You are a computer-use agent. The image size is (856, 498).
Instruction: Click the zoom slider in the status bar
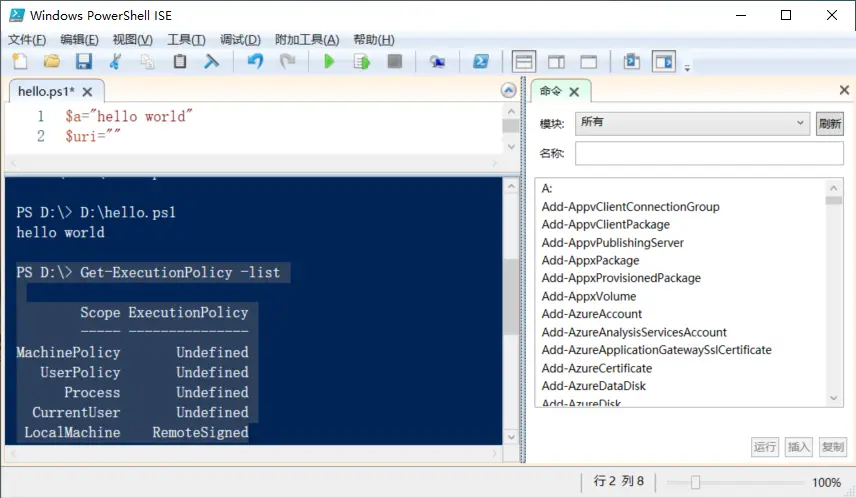(x=696, y=482)
